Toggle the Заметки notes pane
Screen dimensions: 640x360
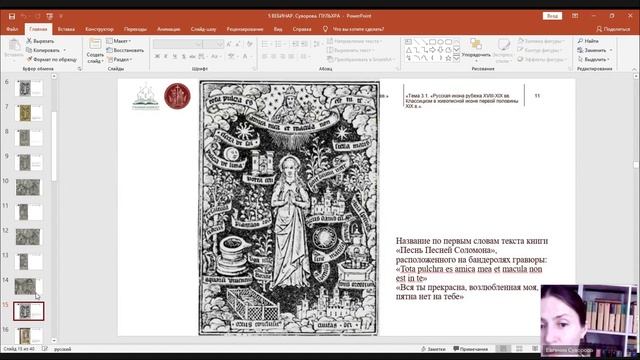[434, 349]
